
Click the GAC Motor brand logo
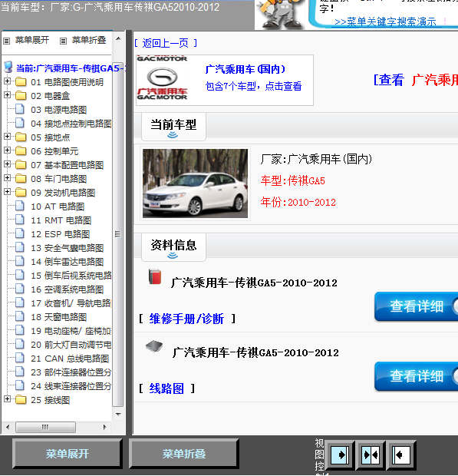click(x=162, y=78)
